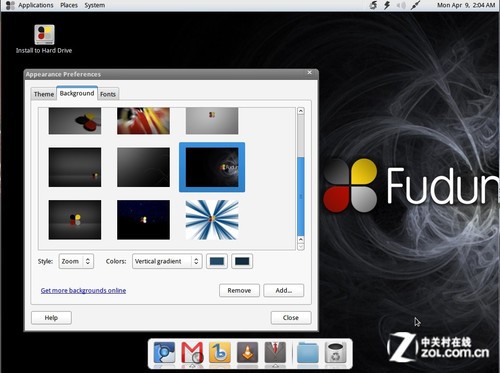Open the trash bin in dock
The height and width of the screenshot is (373, 500).
pyautogui.click(x=335, y=353)
